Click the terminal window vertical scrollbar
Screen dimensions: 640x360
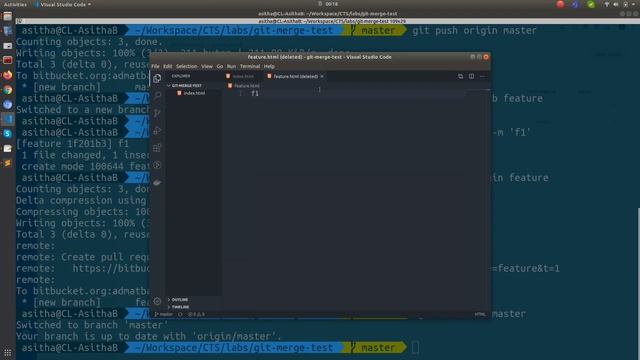point(638,284)
